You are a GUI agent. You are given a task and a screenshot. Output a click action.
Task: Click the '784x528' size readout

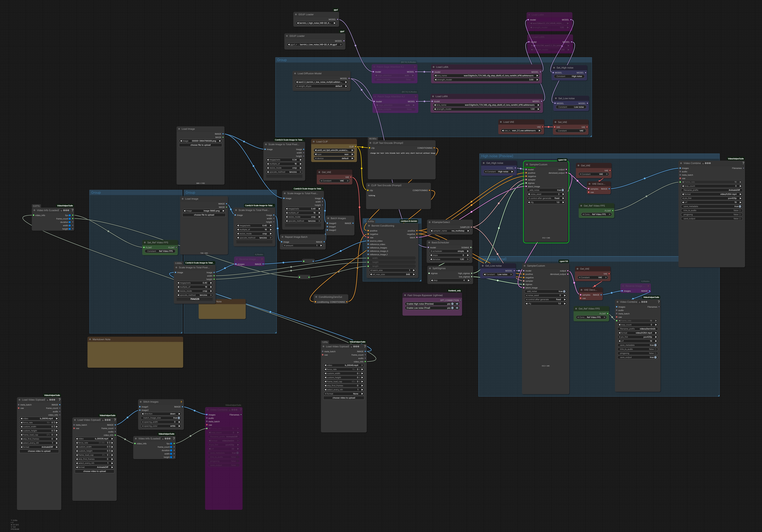(195, 299)
